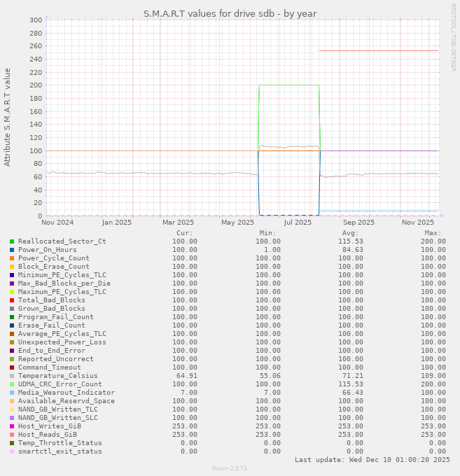
Task: Click the green Reallocated_Sector_Ct legend swatch
Action: click(x=12, y=241)
